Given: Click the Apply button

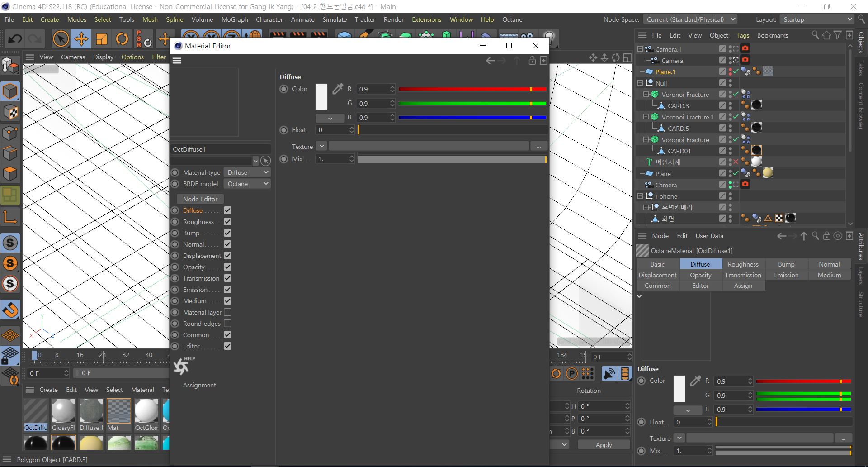Looking at the screenshot, I should point(604,445).
